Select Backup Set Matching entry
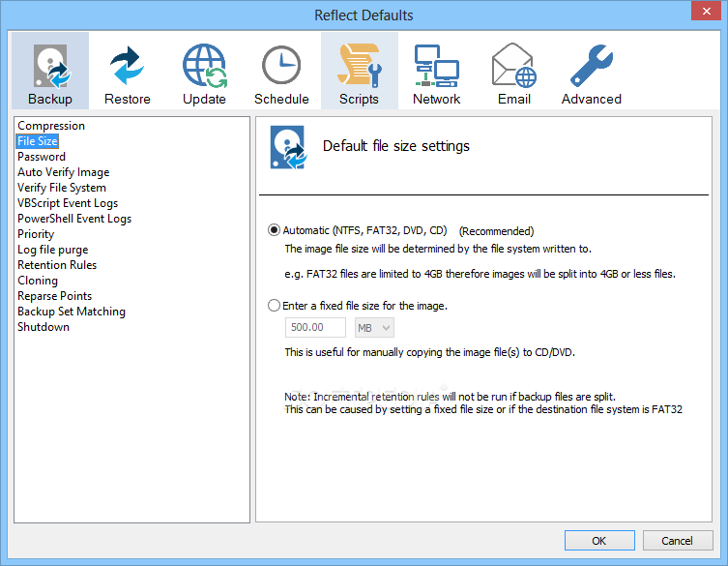 click(x=72, y=312)
